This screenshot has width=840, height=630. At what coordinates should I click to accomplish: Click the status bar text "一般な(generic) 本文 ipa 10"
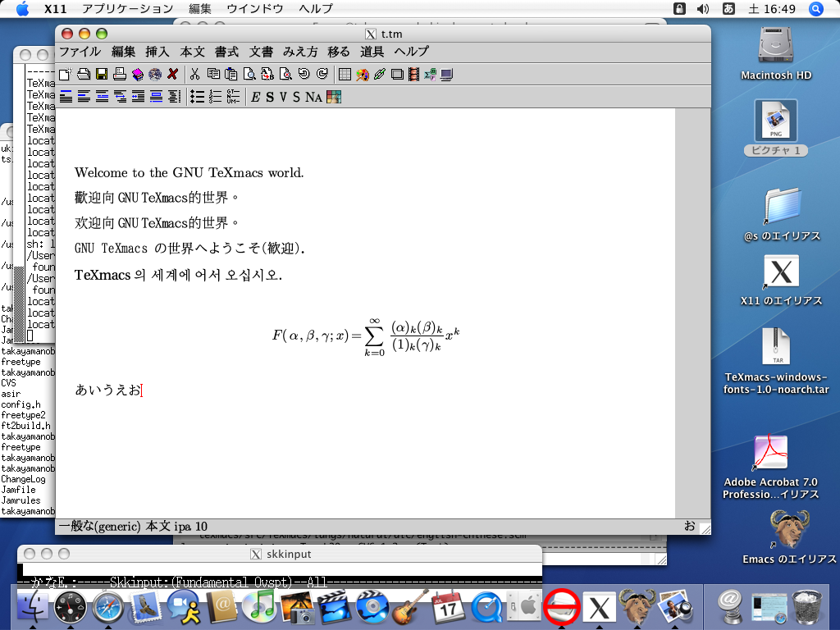point(133,527)
